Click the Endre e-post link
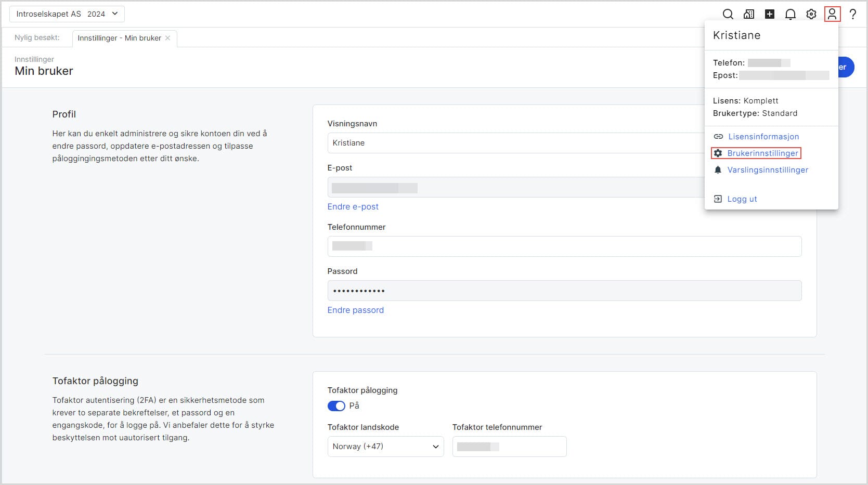 tap(353, 207)
